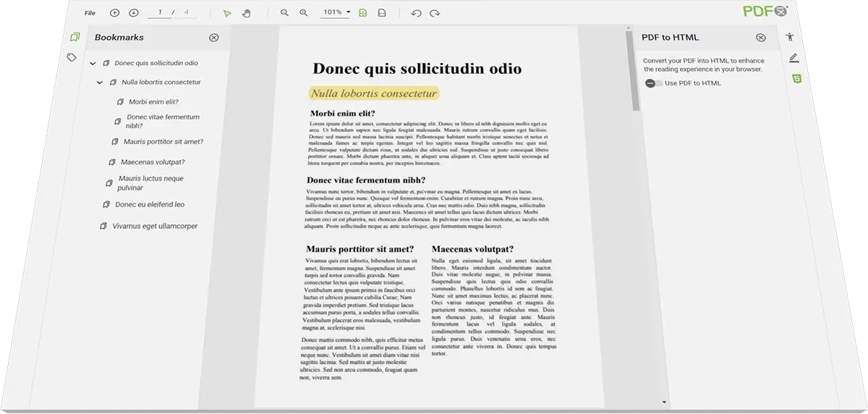This screenshot has width=868, height=414.
Task: Click the heading Maecenas volutpat? in document
Action: 472,249
